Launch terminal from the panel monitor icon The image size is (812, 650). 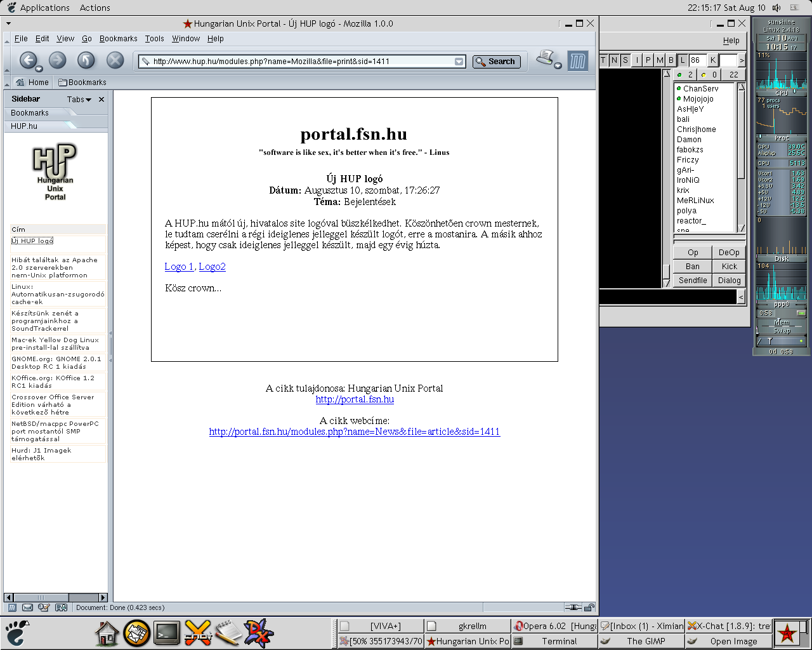coord(167,633)
